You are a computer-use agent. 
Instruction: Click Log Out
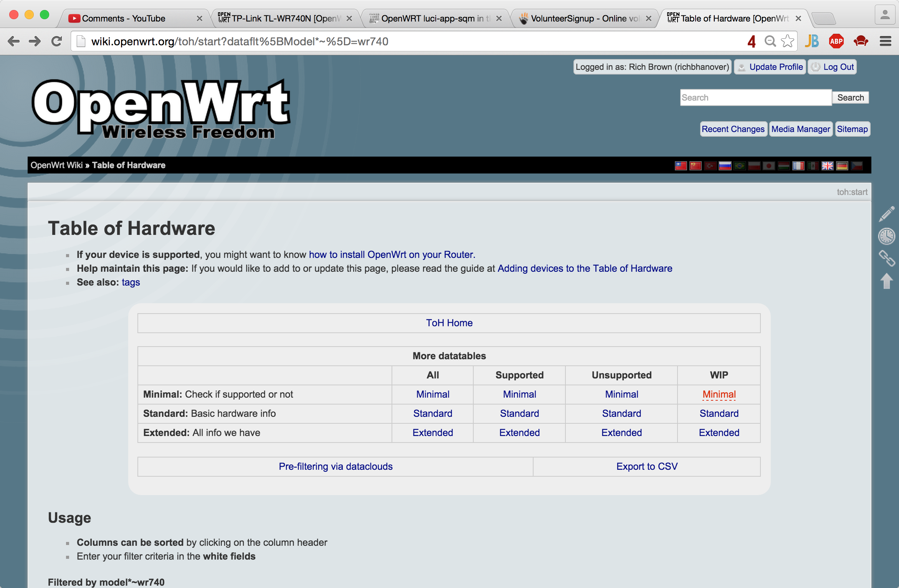point(832,67)
